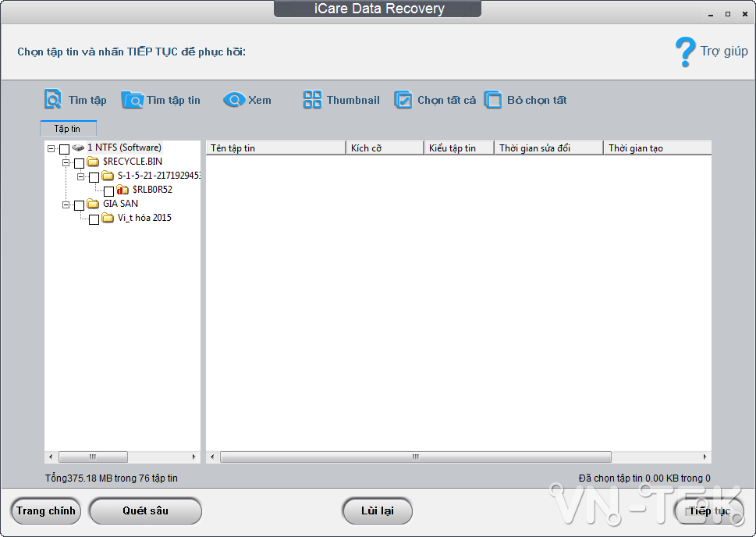Tick the $RECYCLE.BIN checkbox

pos(80,162)
